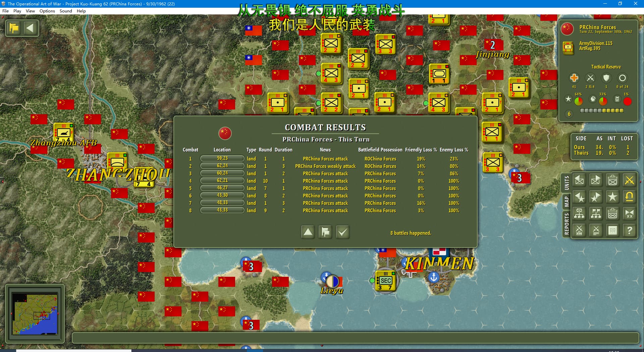Click the XX bowtie division icon
This screenshot has height=352, width=644.
click(x=630, y=214)
